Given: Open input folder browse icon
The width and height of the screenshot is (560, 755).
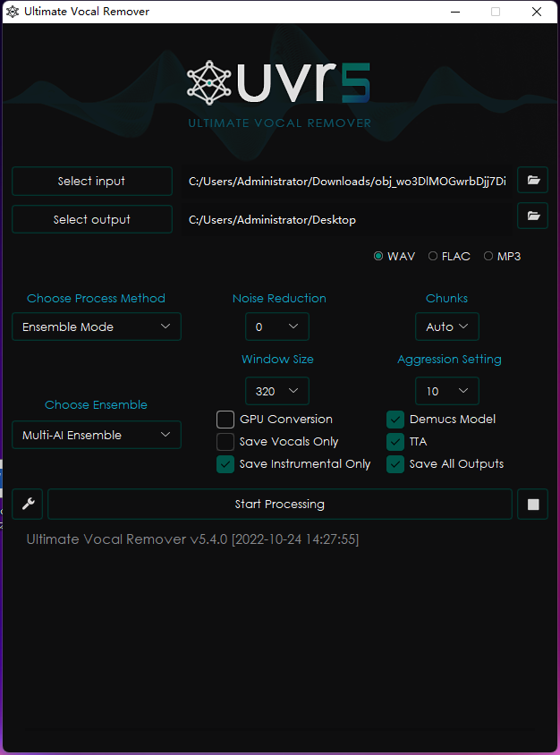Looking at the screenshot, I should 533,181.
